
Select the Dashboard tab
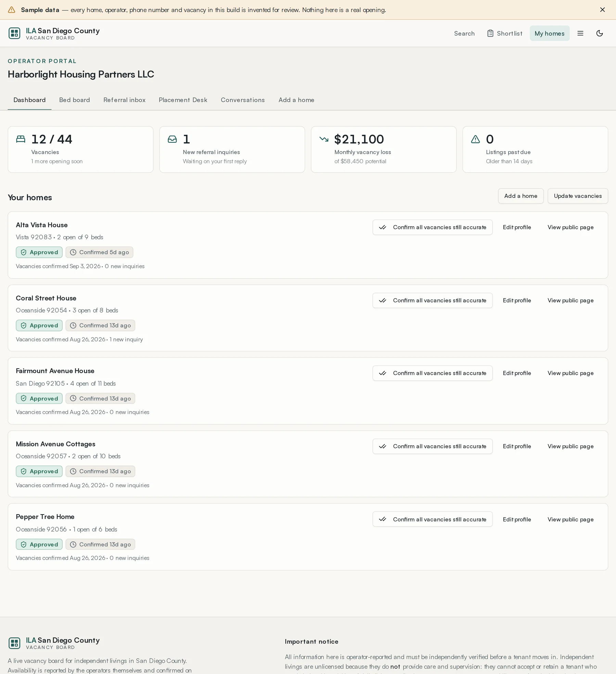(x=29, y=100)
